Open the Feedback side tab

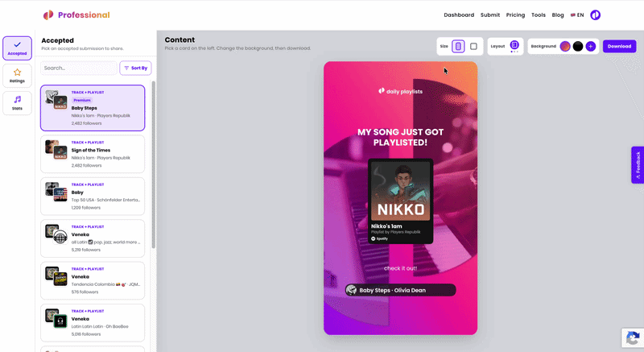(x=638, y=164)
